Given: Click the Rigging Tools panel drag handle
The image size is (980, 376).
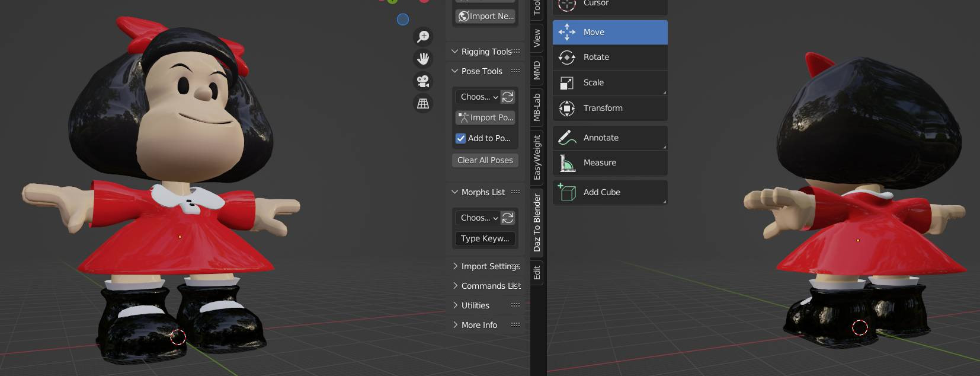Looking at the screenshot, I should click(515, 52).
